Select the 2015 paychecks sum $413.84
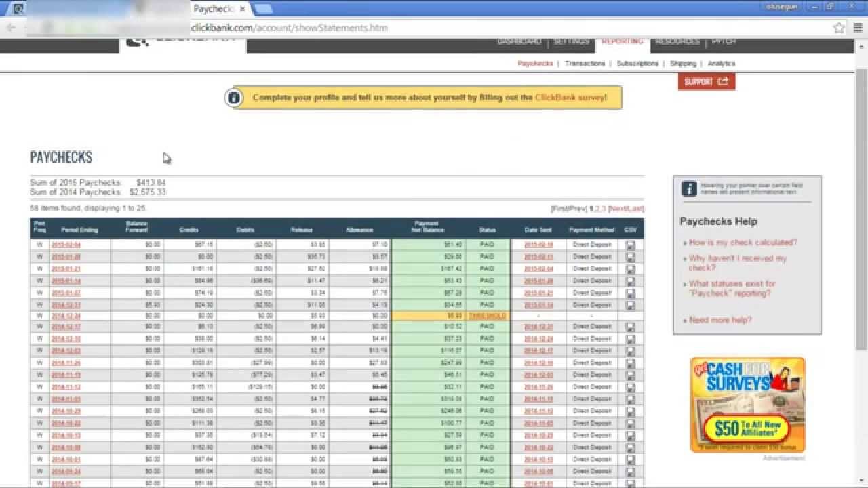This screenshot has width=868, height=488. coord(151,183)
